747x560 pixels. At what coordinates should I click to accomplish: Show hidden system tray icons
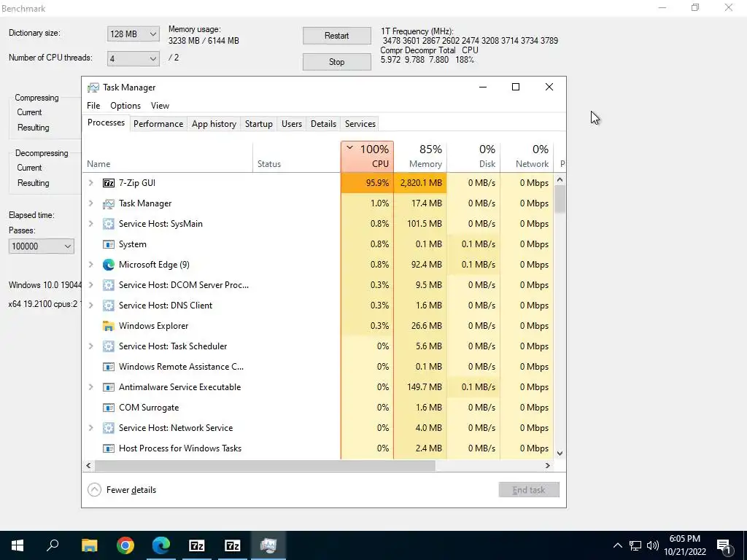pos(617,545)
